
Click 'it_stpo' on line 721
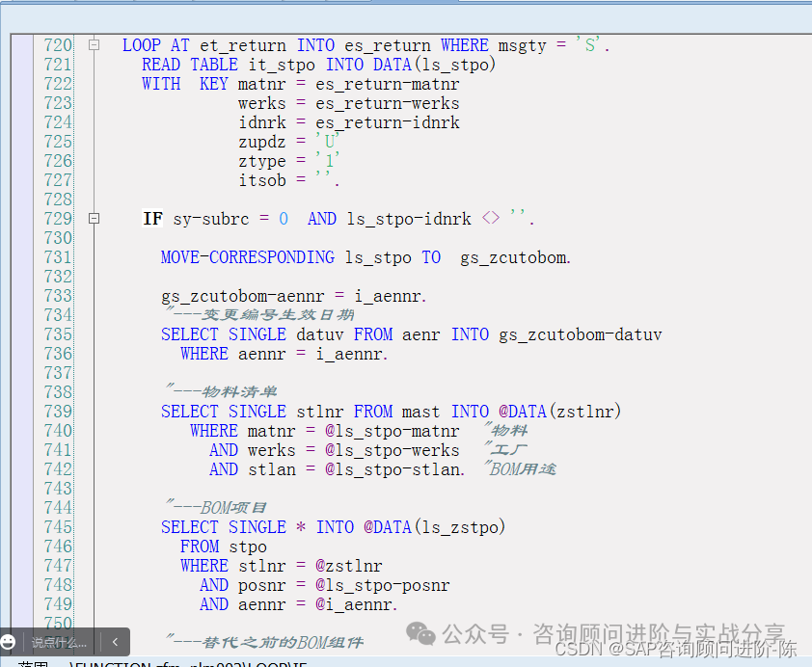pos(282,65)
